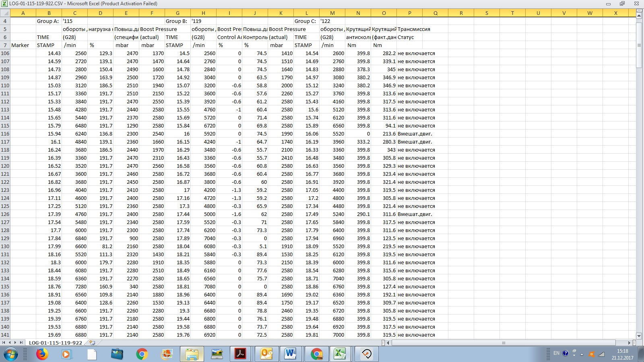Open the Windows Start menu

point(11,354)
